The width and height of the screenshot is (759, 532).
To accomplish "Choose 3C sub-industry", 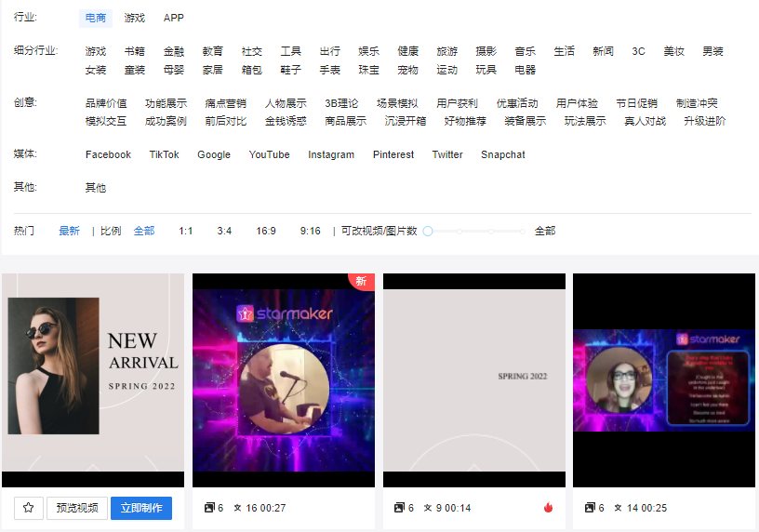I will click(x=638, y=51).
